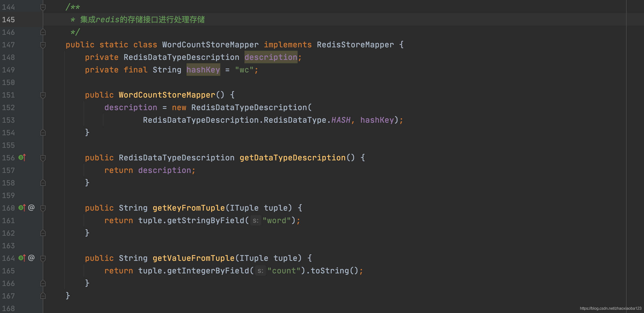
Task: Click the HASH enum constant
Action: point(341,120)
